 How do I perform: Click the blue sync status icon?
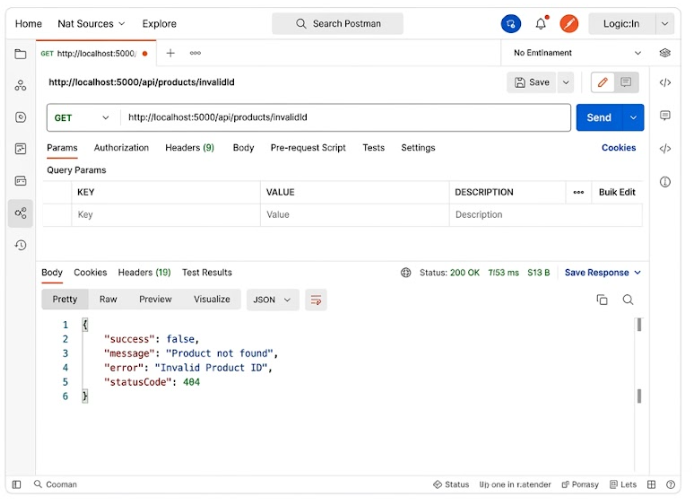tap(511, 24)
